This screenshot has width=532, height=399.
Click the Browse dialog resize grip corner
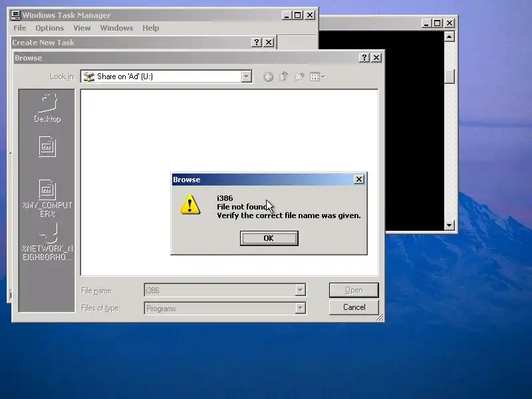380,317
